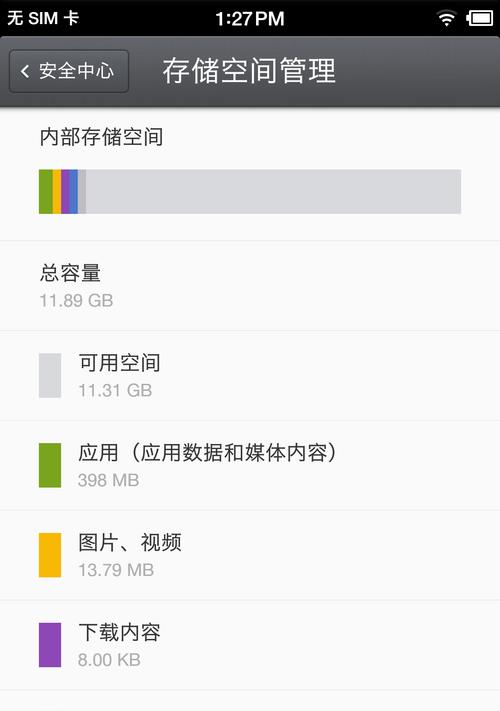Tap the 1:27 PM clock
500x711 pixels.
[250, 19]
